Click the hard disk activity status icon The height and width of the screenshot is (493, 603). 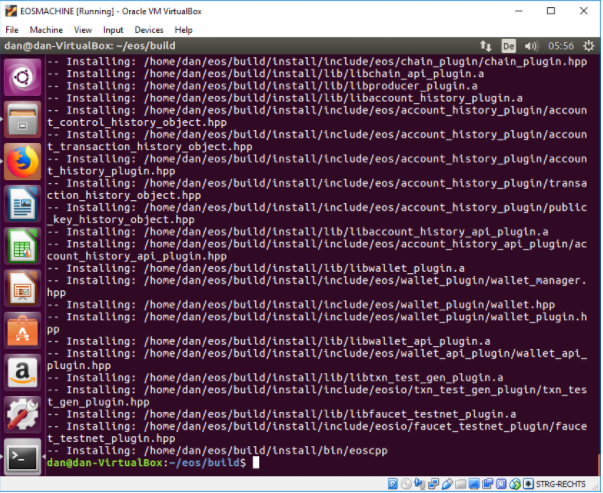(x=393, y=484)
